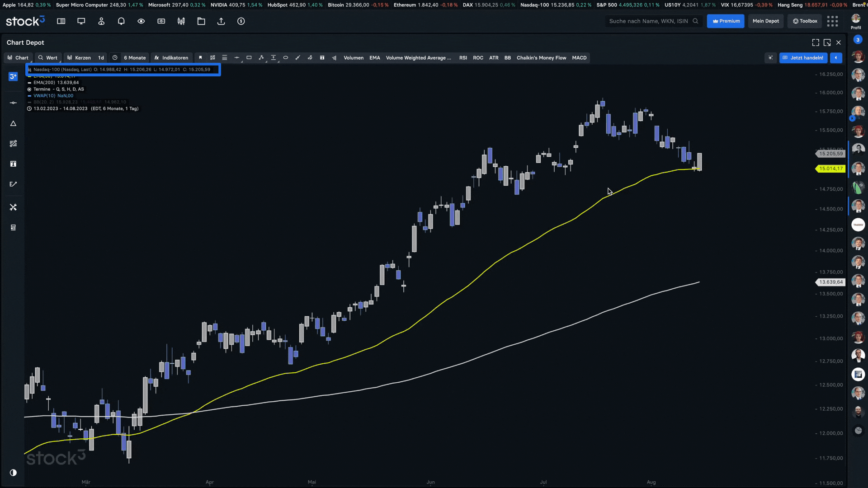Select the bookmark flag tool in chart toolbar
Image resolution: width=868 pixels, height=488 pixels.
[x=200, y=58]
